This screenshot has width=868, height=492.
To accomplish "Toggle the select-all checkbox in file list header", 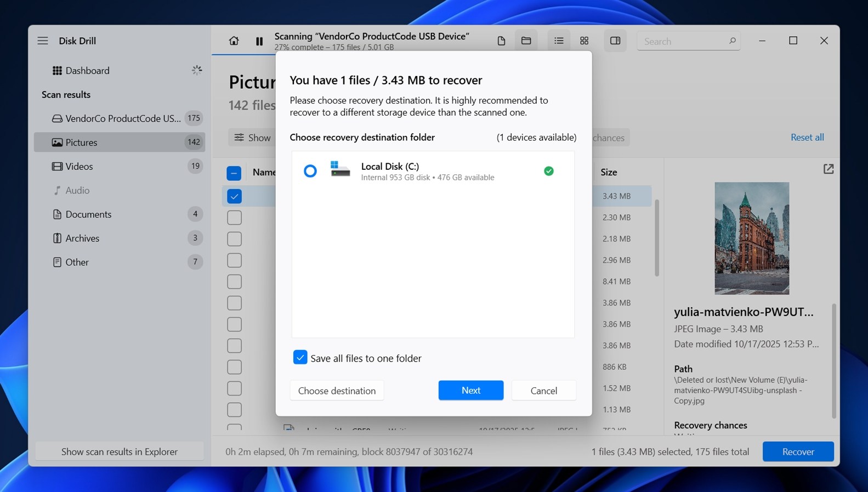I will pos(234,173).
